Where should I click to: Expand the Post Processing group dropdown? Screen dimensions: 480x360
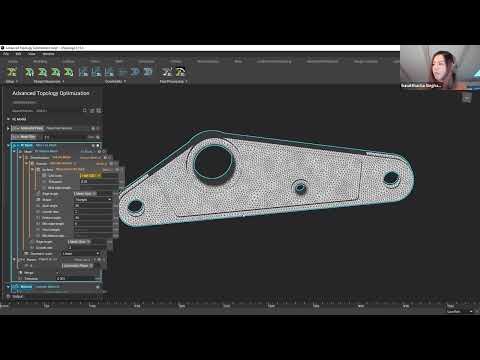pyautogui.click(x=186, y=81)
